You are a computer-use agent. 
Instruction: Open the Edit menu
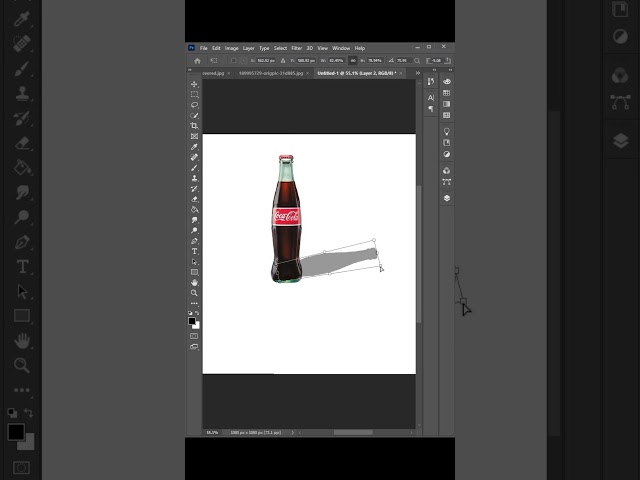pyautogui.click(x=216, y=48)
